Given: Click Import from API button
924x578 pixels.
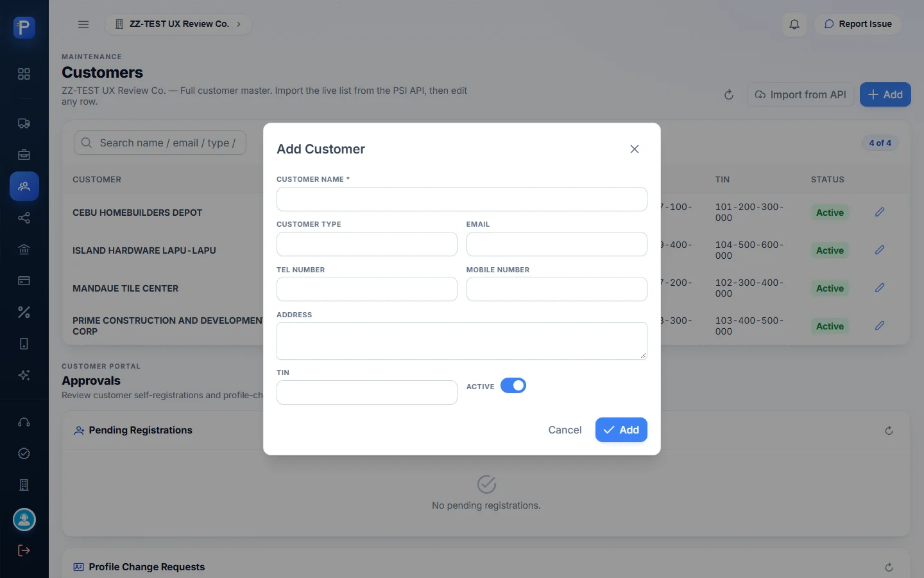Looking at the screenshot, I should coord(800,95).
